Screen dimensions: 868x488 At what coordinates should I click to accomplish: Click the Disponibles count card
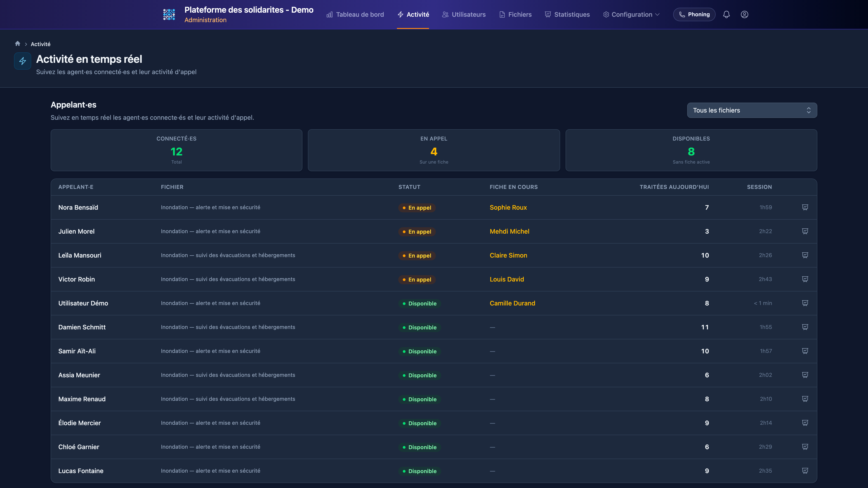(x=691, y=150)
